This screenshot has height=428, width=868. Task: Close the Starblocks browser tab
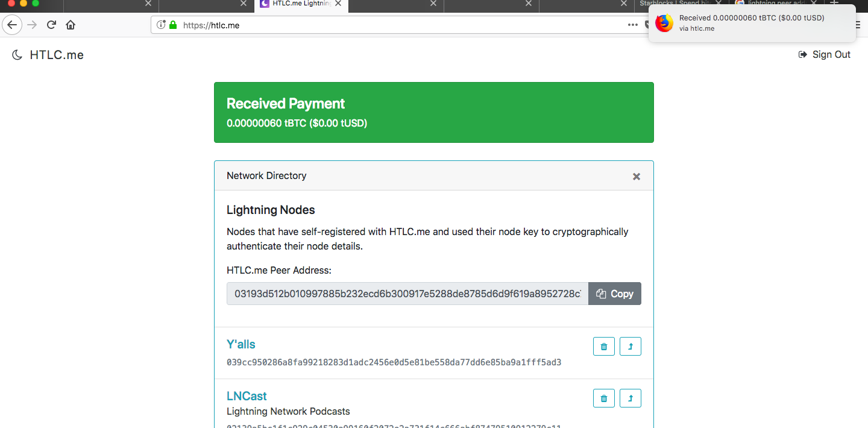(x=718, y=4)
